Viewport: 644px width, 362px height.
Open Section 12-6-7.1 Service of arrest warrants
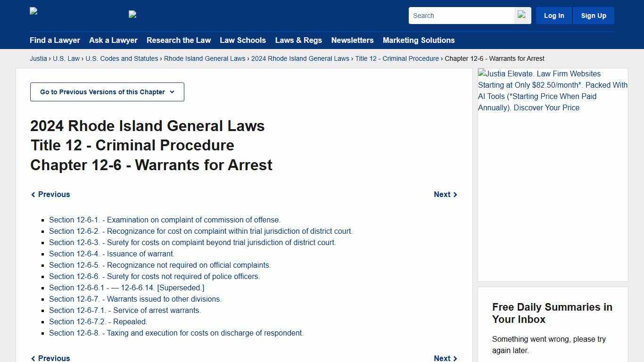click(125, 310)
